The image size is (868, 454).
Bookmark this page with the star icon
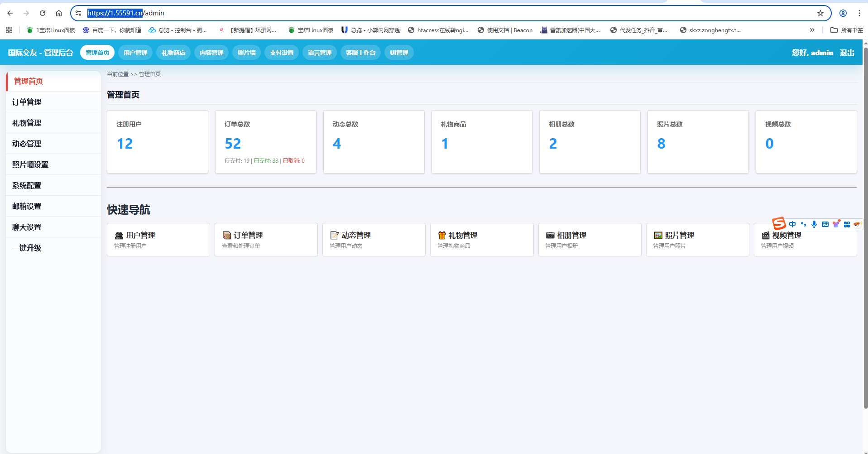(820, 13)
